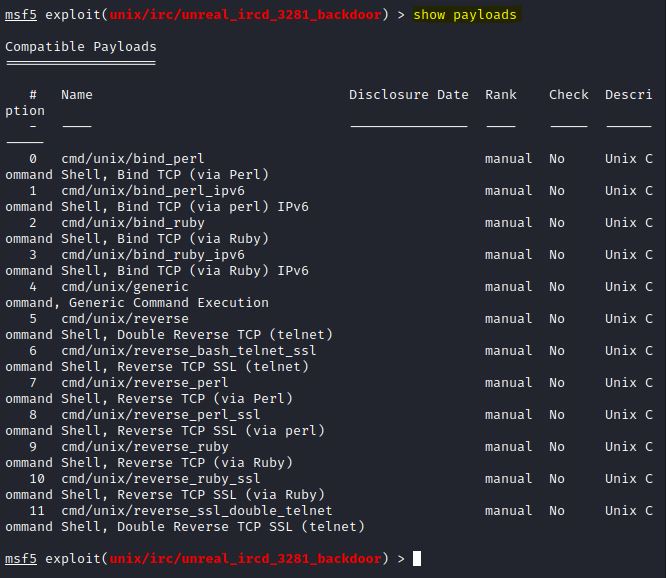This screenshot has height=578, width=666.
Task: Click the cmd/unix/bind_perl payload name
Action: pos(132,159)
